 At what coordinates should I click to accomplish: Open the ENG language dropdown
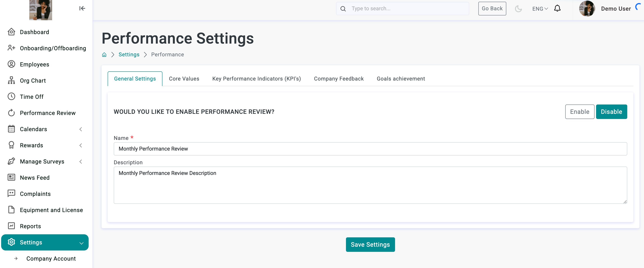(540, 9)
